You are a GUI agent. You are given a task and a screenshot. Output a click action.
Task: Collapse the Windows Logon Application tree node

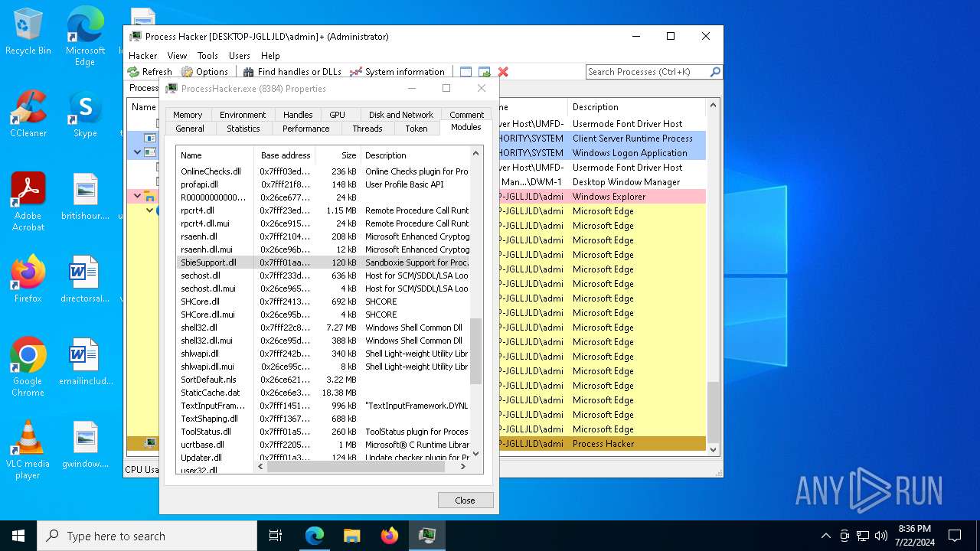138,152
